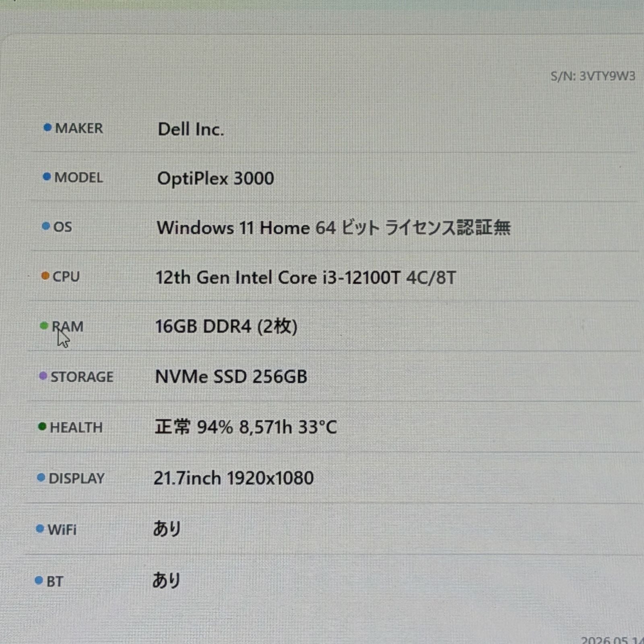Select the RAM label
644x644 pixels.
pyautogui.click(x=68, y=326)
